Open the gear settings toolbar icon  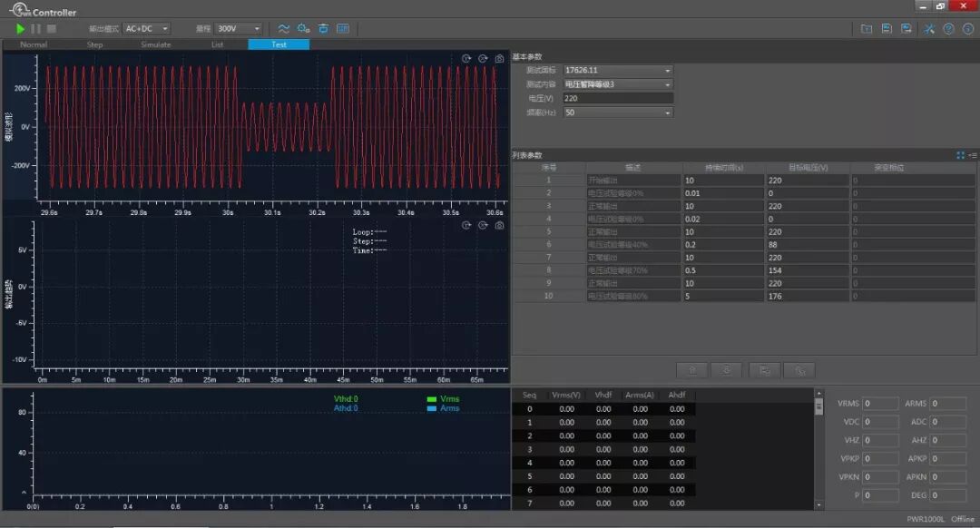[x=304, y=29]
